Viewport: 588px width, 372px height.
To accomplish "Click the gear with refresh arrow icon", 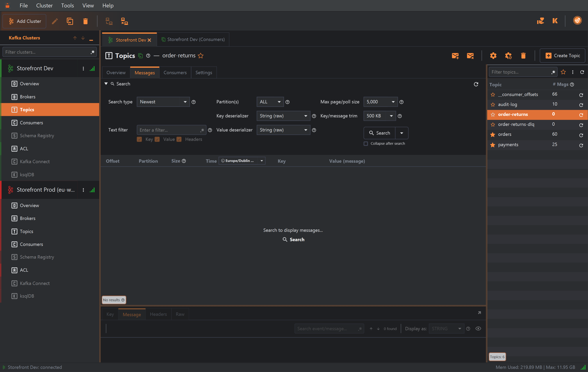I will [x=508, y=56].
